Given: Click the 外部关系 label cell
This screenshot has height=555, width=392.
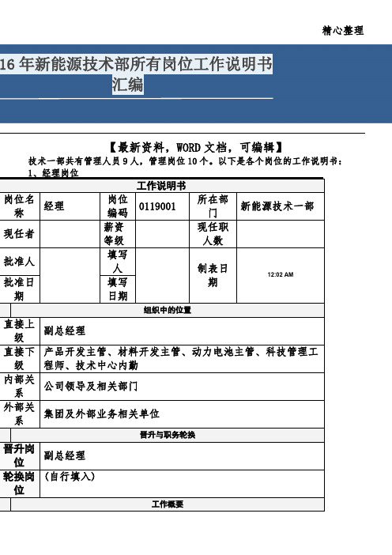Looking at the screenshot, I should pos(20,413).
